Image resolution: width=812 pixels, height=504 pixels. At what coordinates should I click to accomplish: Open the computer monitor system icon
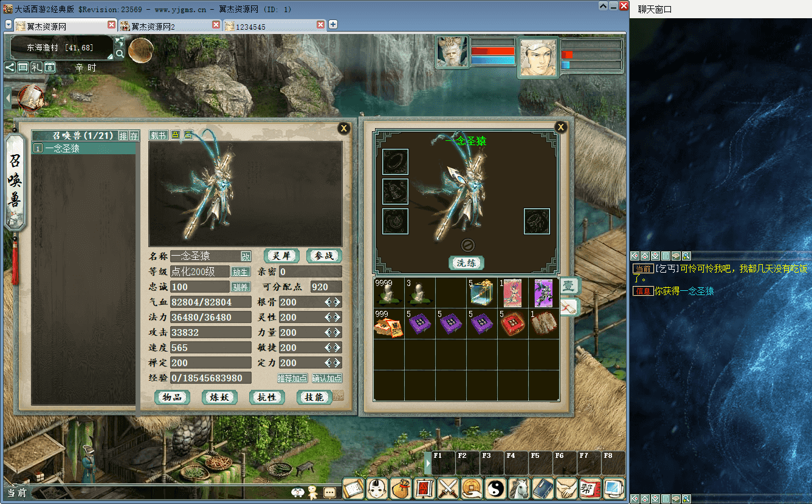click(x=614, y=488)
